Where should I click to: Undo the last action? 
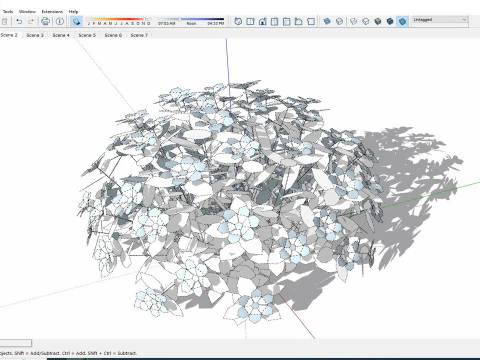tap(19, 21)
